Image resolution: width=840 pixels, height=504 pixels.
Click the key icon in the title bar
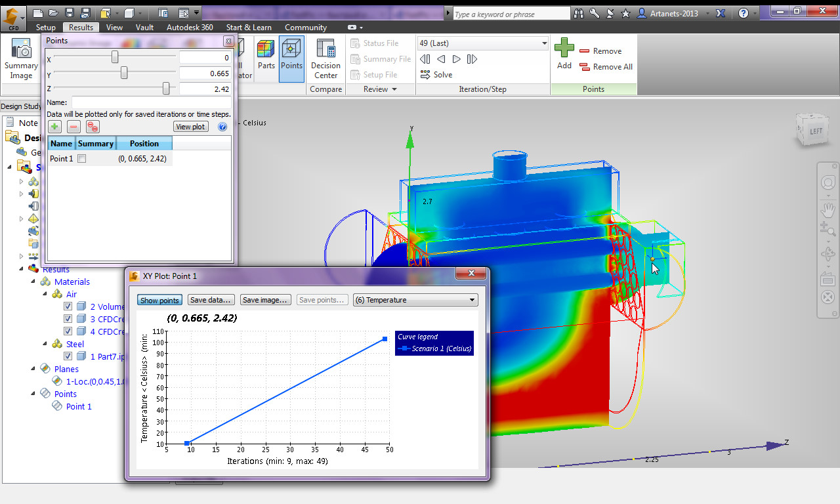pos(595,13)
